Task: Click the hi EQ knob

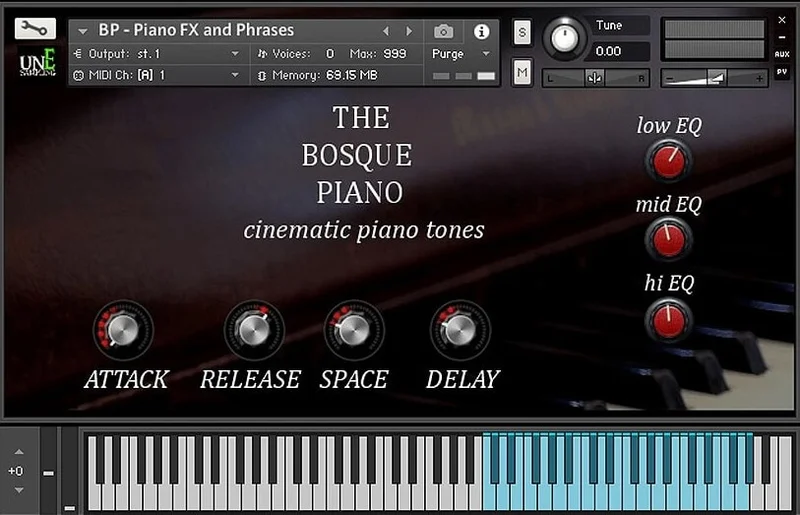Action: coord(668,320)
